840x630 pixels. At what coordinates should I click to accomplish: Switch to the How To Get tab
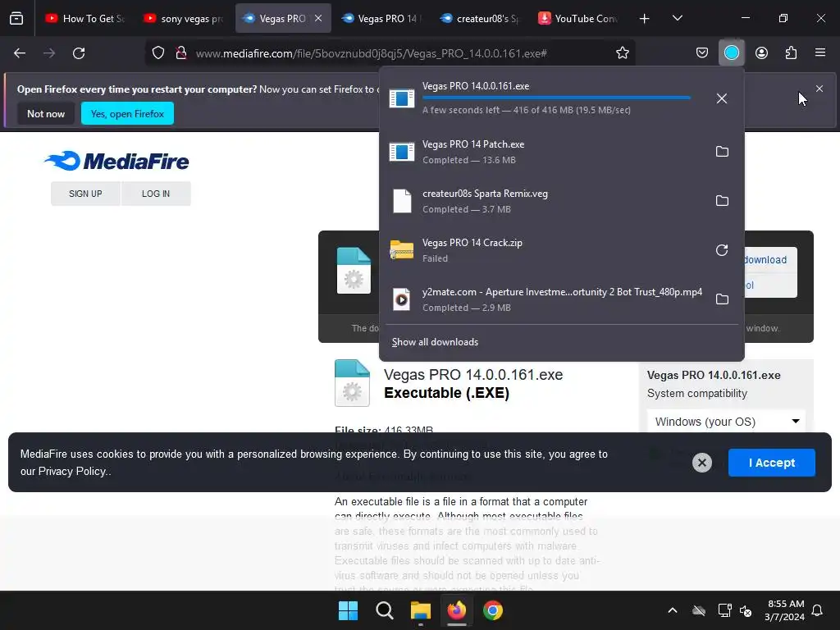84,18
